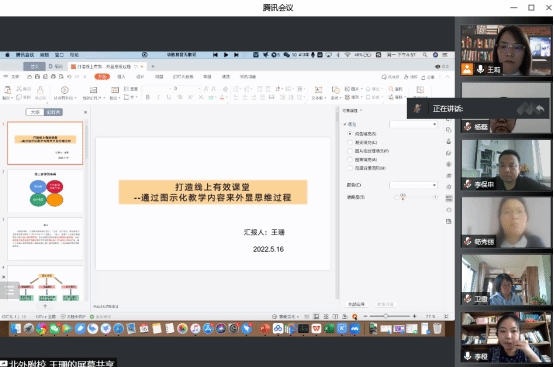Collapse the ribbon with the chevron
The image size is (554, 367).
click(x=447, y=77)
